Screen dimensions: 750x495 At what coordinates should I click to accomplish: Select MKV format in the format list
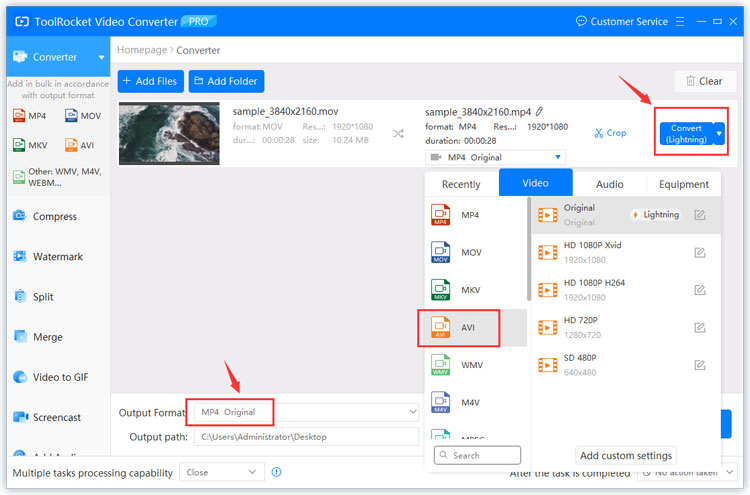coord(476,290)
